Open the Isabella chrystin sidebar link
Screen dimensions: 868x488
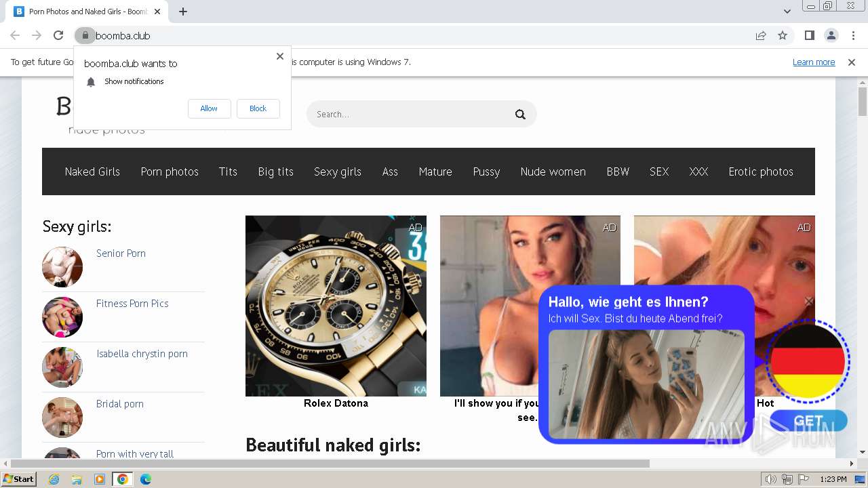pyautogui.click(x=142, y=354)
